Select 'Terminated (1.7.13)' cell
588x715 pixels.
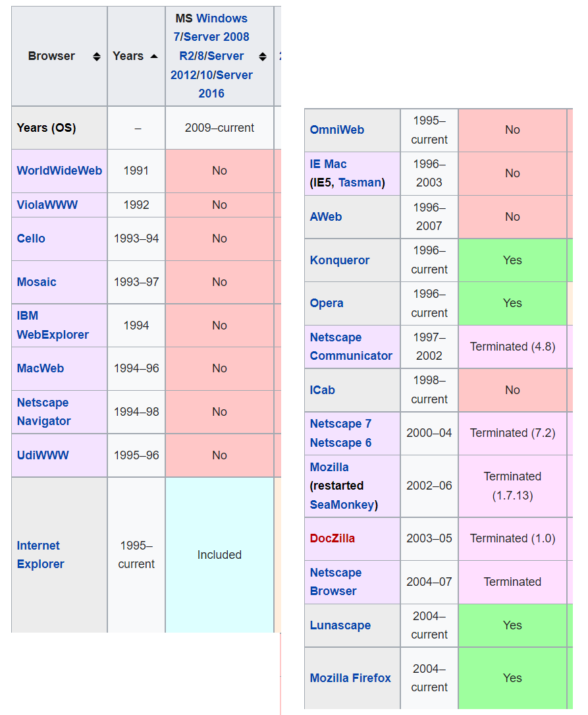click(512, 486)
